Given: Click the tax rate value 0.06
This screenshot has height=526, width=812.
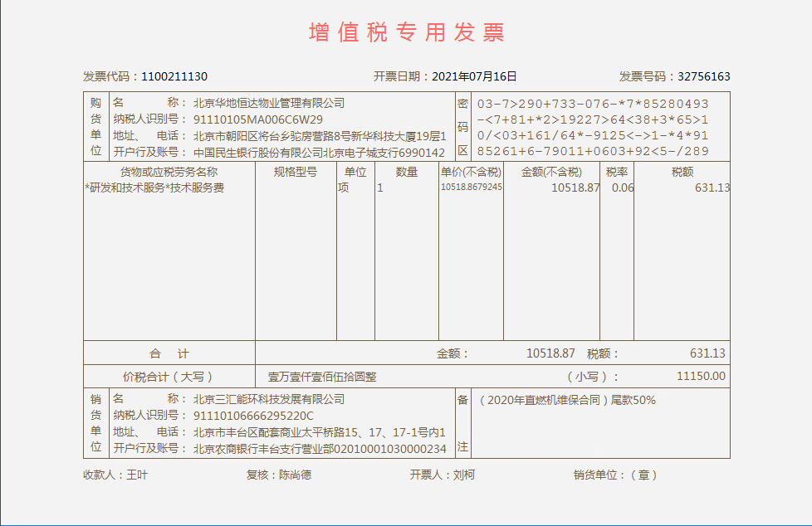Looking at the screenshot, I should point(622,188).
